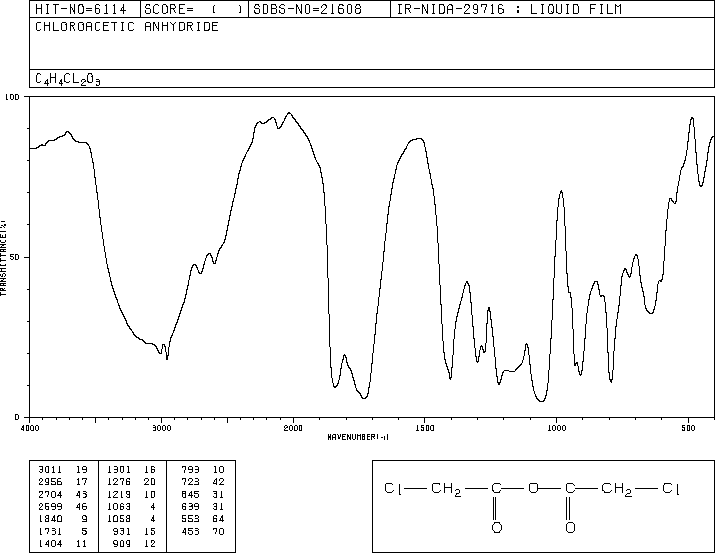Click the SCORE field in header
715x553 pixels.
(194, 9)
